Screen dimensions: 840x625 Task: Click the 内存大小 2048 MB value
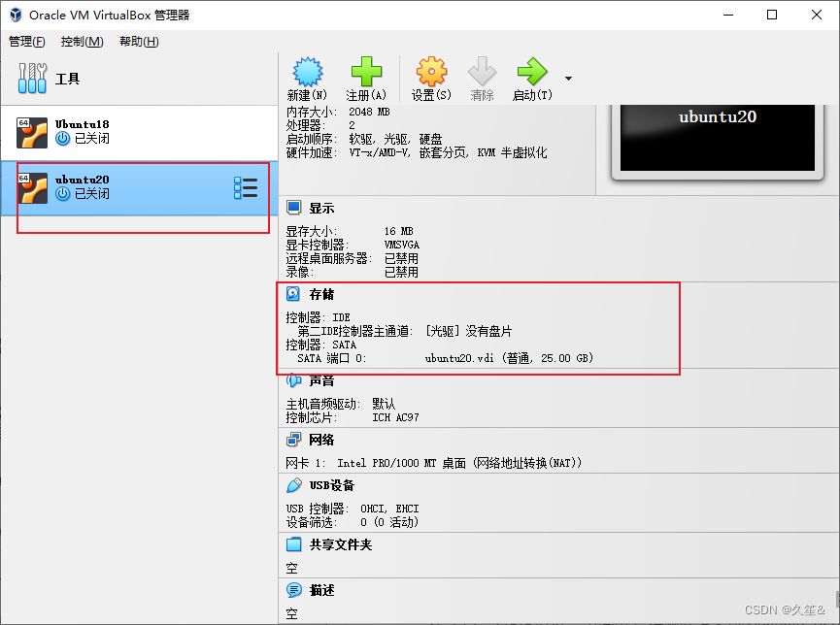[x=369, y=112]
